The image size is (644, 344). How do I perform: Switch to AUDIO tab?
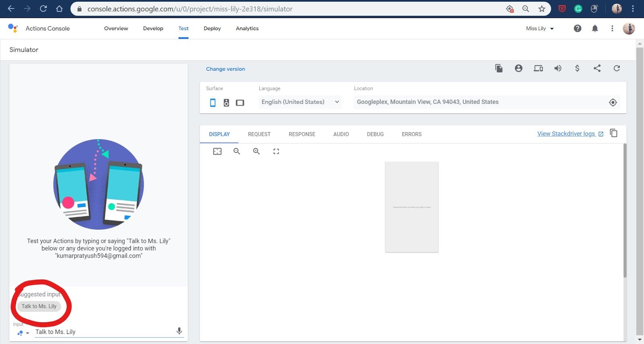(341, 134)
